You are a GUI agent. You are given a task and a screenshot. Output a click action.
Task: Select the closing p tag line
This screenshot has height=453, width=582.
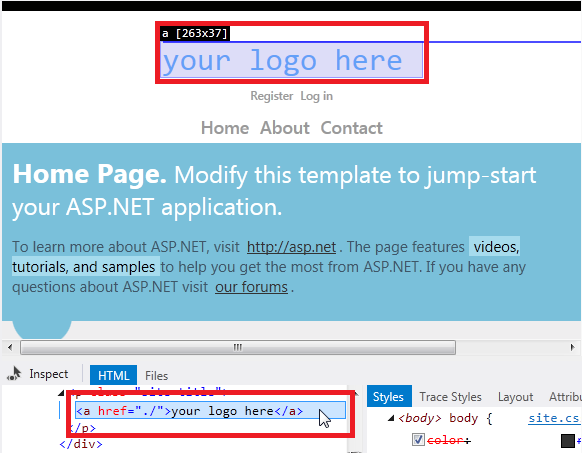82,428
